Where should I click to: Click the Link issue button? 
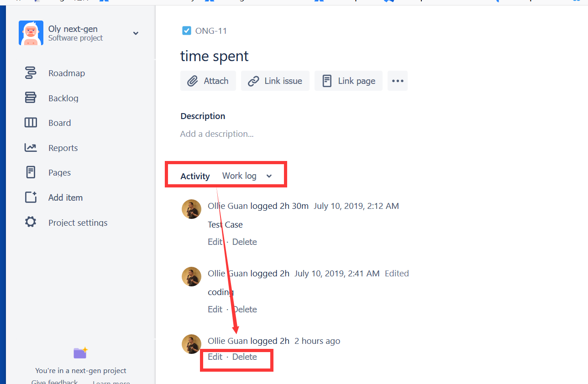[275, 81]
